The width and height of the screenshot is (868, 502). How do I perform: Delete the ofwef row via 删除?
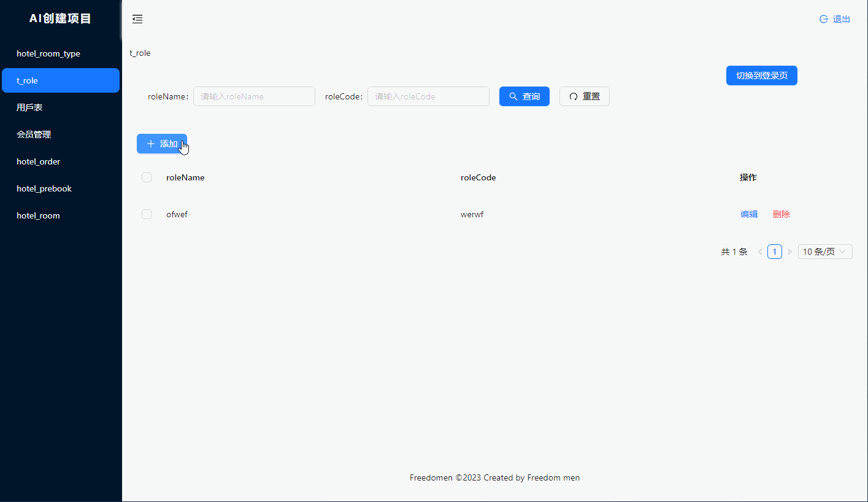tap(782, 214)
